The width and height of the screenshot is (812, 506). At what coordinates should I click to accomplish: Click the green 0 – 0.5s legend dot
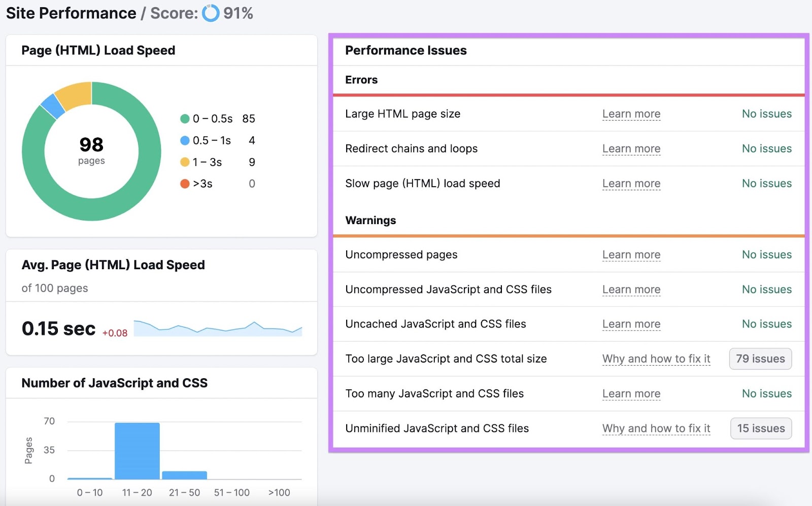pos(185,119)
